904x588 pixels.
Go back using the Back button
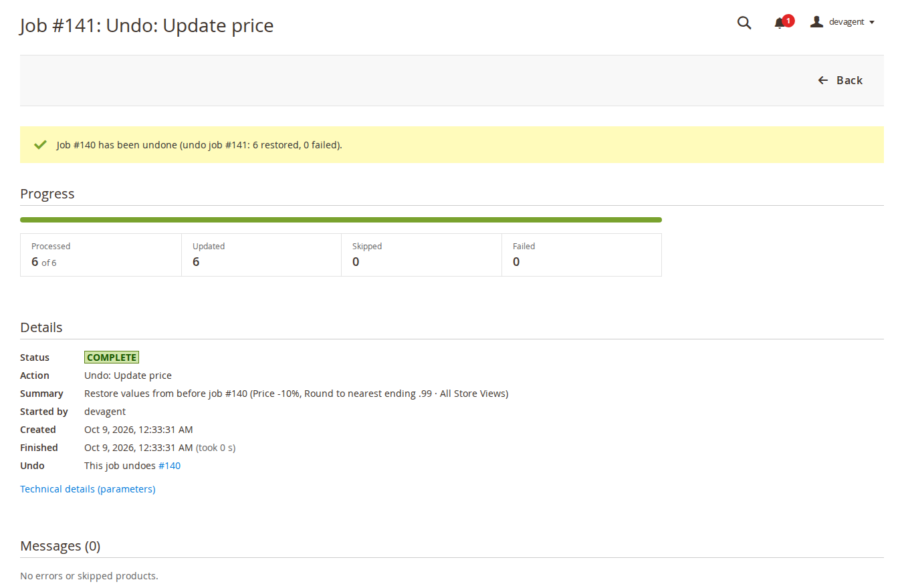(x=840, y=80)
